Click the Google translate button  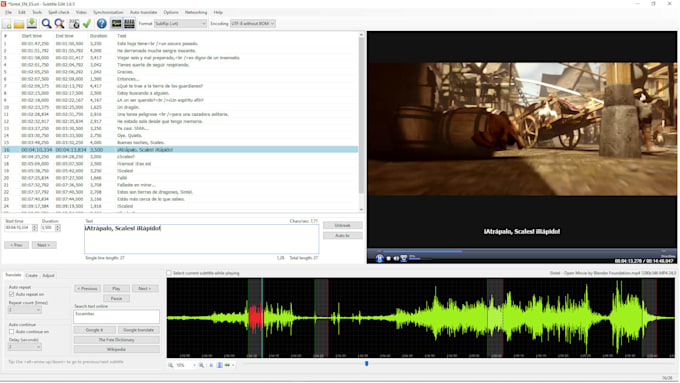(139, 330)
